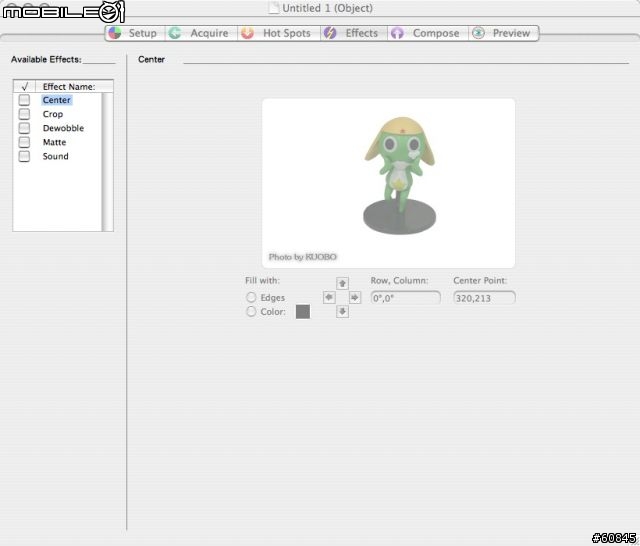Viewport: 640px width, 546px height.
Task: Click the figurine preview image
Action: click(x=388, y=183)
